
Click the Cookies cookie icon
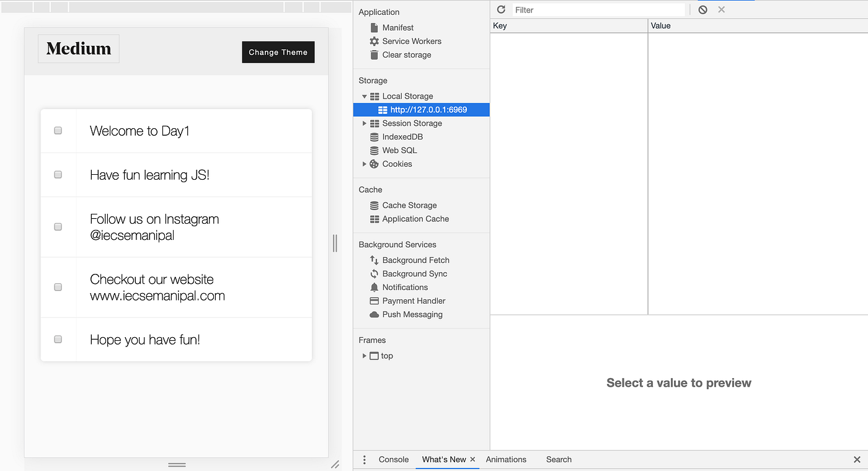pos(374,164)
